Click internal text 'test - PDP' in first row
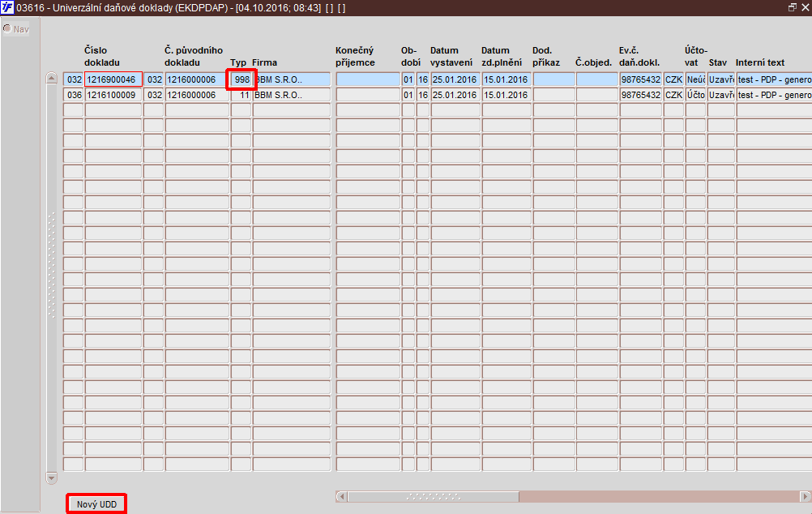The height and width of the screenshot is (514, 812). pyautogui.click(x=774, y=79)
